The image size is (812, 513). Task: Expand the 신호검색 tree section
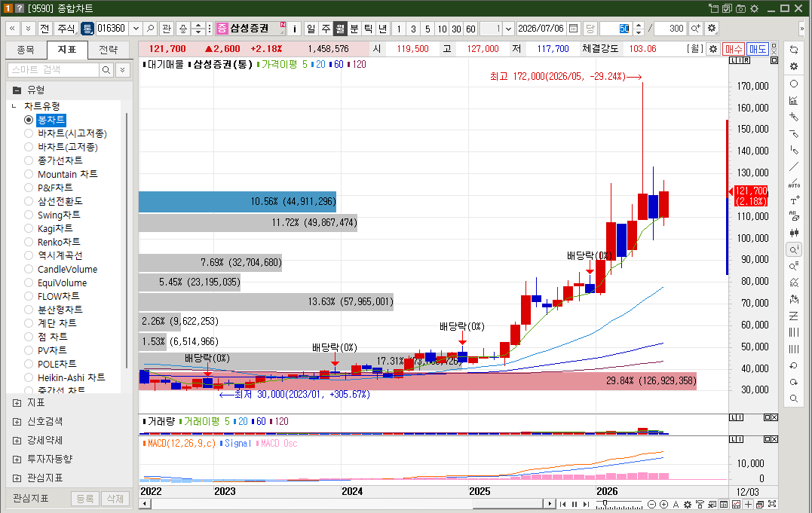tap(17, 421)
